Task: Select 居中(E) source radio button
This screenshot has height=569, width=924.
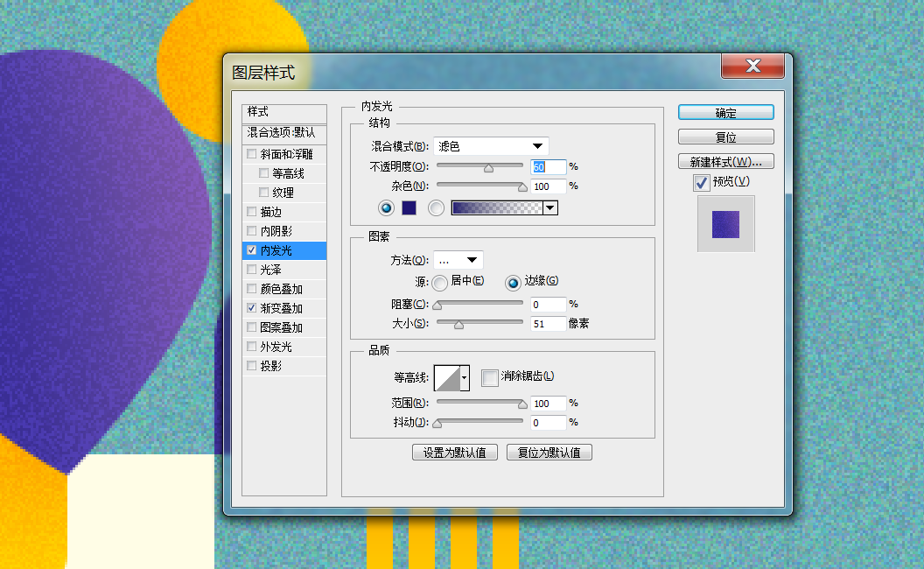Action: coord(439,283)
